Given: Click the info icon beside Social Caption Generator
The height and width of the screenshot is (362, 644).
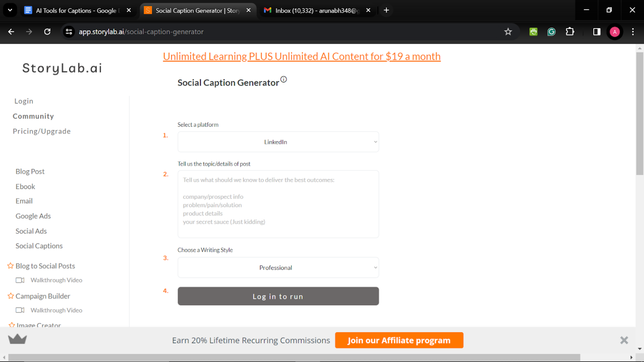Looking at the screenshot, I should 284,79.
